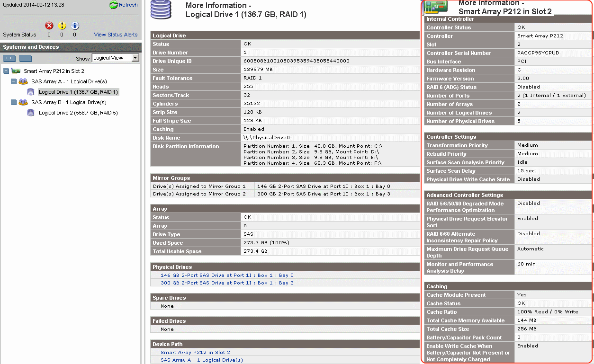Click the Smart Array P212 controller card icon in tree
This screenshot has height=364, width=594.
tap(16, 71)
